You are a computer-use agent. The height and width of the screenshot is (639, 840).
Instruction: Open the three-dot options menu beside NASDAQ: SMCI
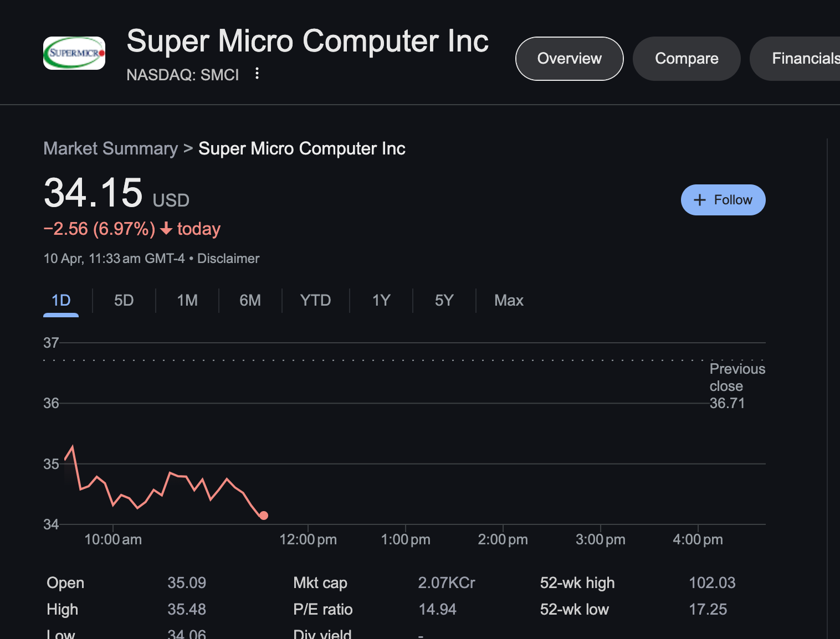(x=257, y=74)
